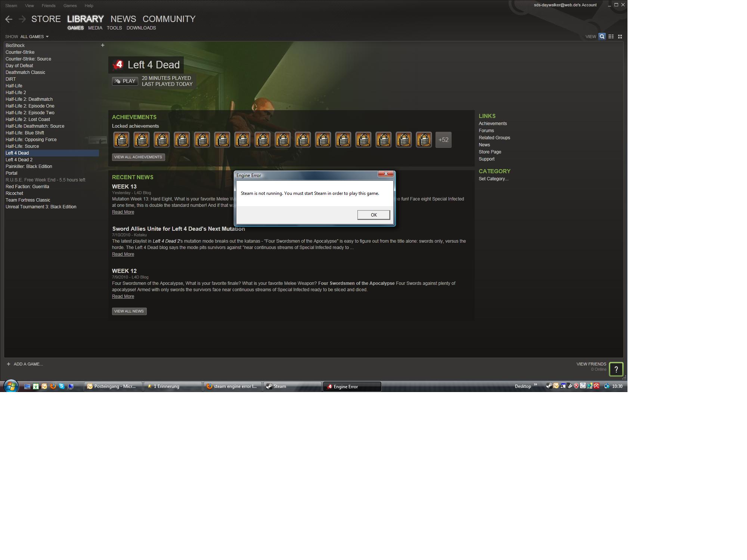Click VIEW ALL NEWS link
747x560 pixels.
(x=129, y=311)
